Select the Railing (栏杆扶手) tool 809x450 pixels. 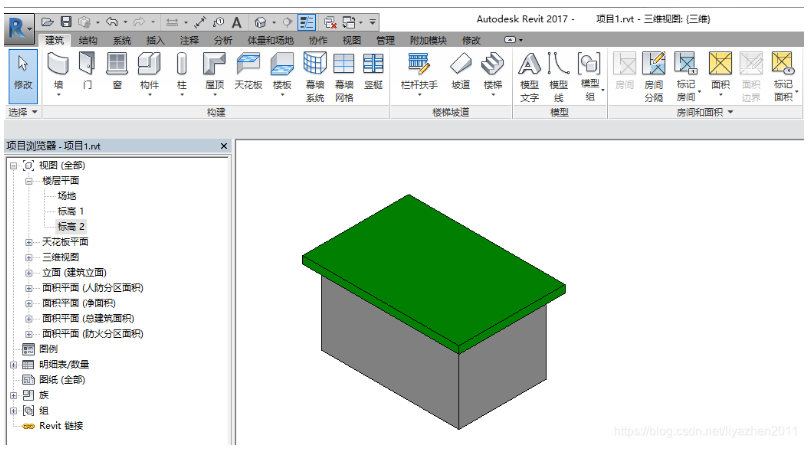coord(419,73)
